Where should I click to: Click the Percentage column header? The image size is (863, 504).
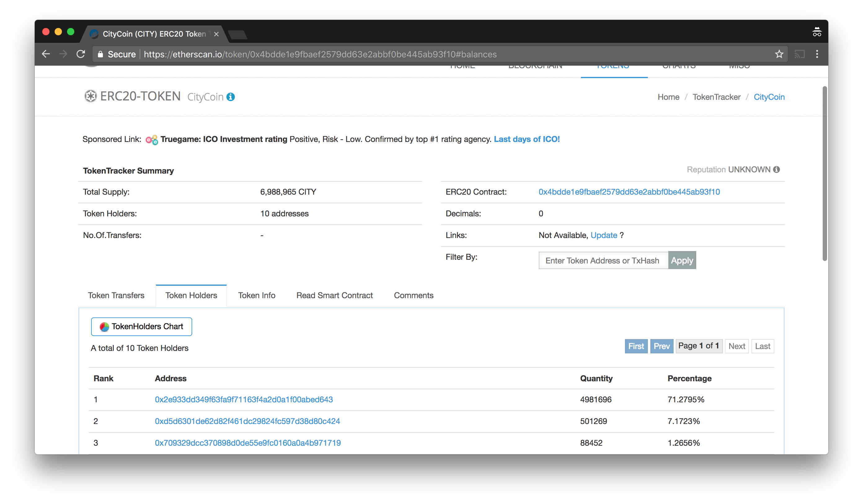(x=689, y=378)
